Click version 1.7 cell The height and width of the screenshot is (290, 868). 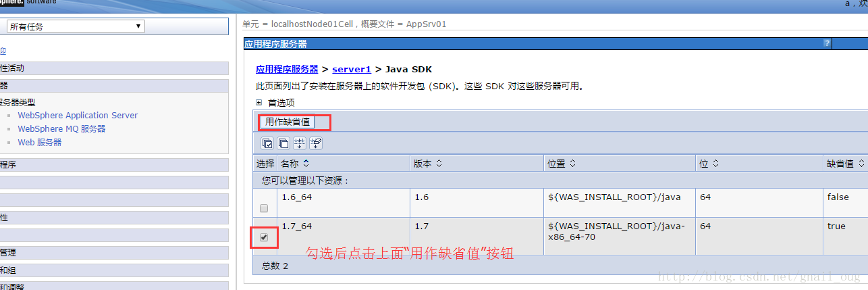tap(477, 236)
